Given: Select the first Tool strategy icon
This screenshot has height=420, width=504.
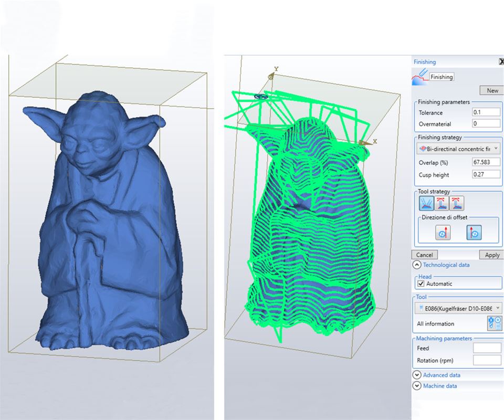Looking at the screenshot, I should [426, 203].
